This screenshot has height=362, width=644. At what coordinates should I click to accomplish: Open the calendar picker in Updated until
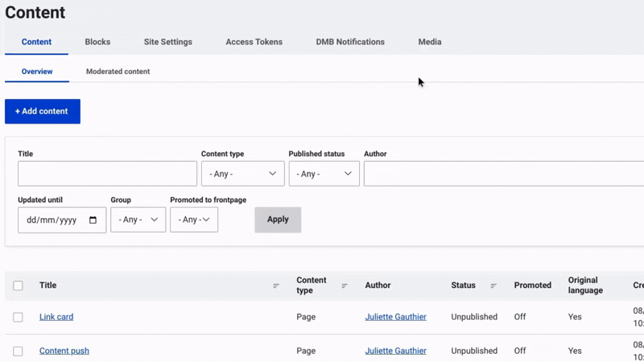93,220
